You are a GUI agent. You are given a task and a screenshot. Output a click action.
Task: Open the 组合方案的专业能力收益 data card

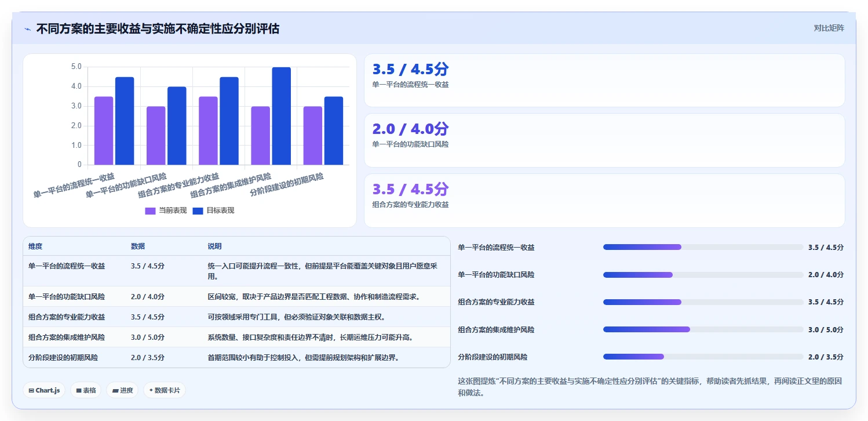click(x=604, y=201)
